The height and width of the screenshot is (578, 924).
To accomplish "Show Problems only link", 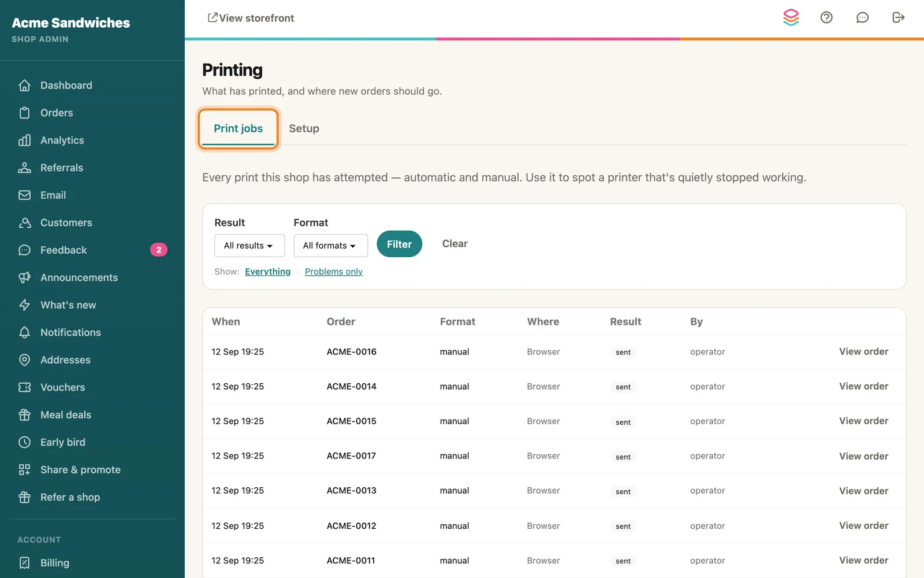I will tap(334, 272).
